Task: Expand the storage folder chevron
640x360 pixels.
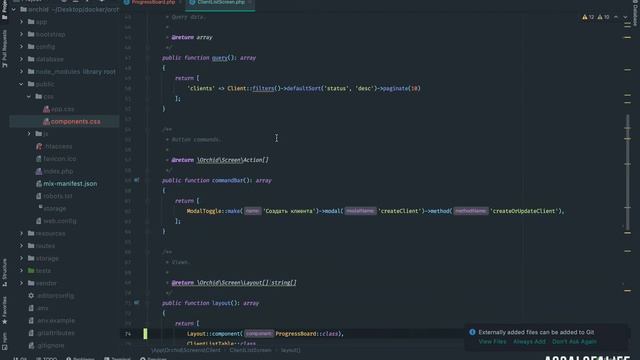Action: pyautogui.click(x=22, y=258)
